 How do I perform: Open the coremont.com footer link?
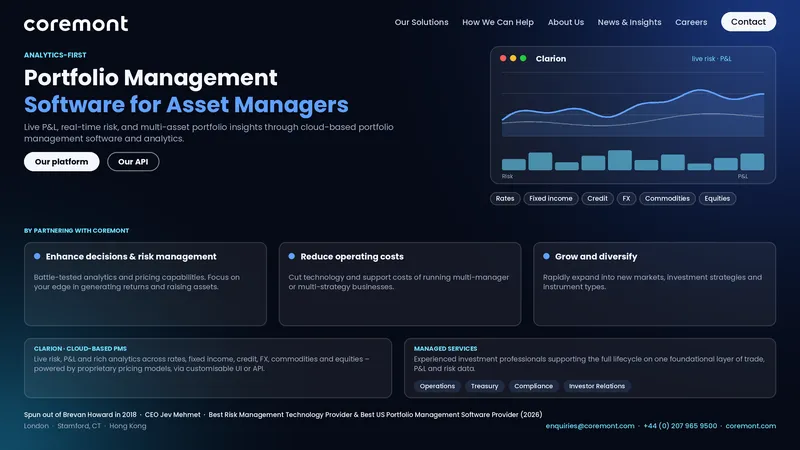pyautogui.click(x=751, y=426)
